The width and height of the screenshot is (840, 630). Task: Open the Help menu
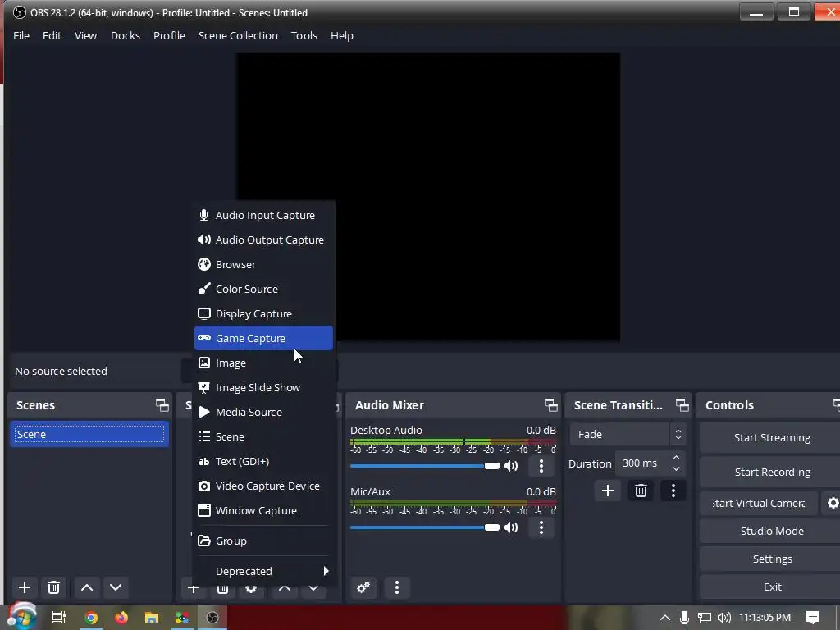342,36
